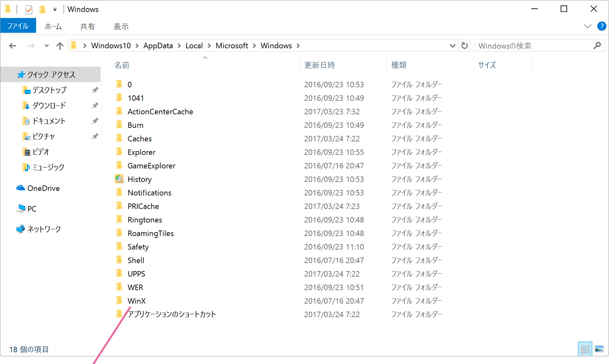Select the Safety folder
This screenshot has height=364, width=609.
pyautogui.click(x=138, y=247)
